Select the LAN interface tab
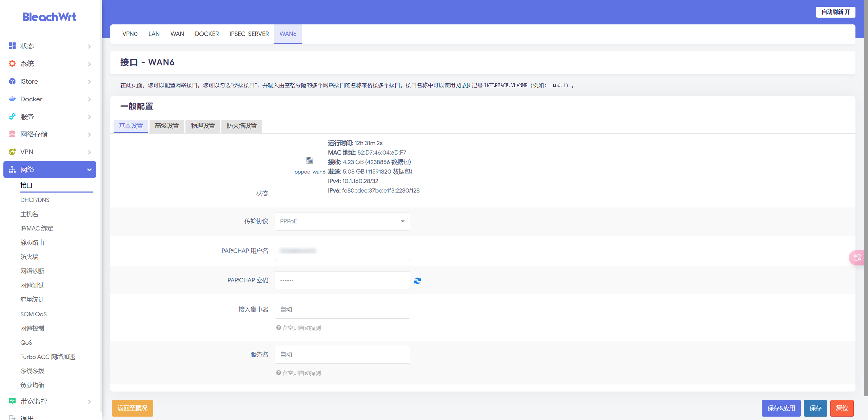Screen dimensions: 868x420 pos(154,34)
